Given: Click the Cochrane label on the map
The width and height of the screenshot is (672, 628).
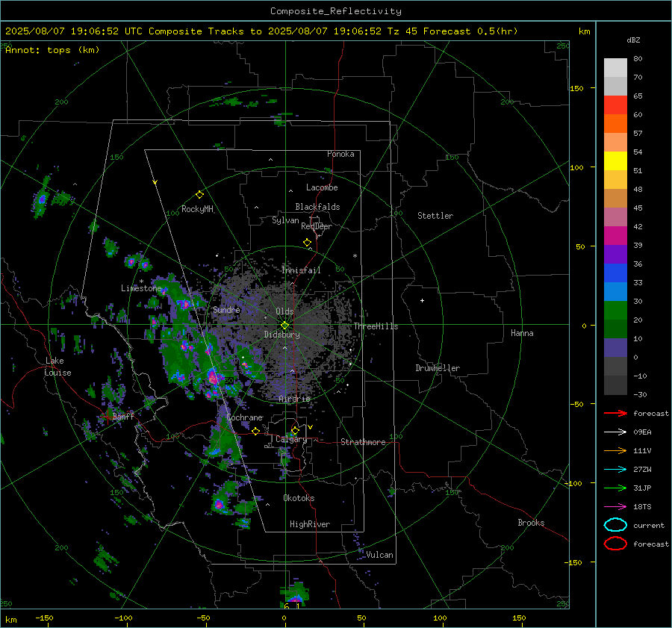Looking at the screenshot, I should [244, 417].
